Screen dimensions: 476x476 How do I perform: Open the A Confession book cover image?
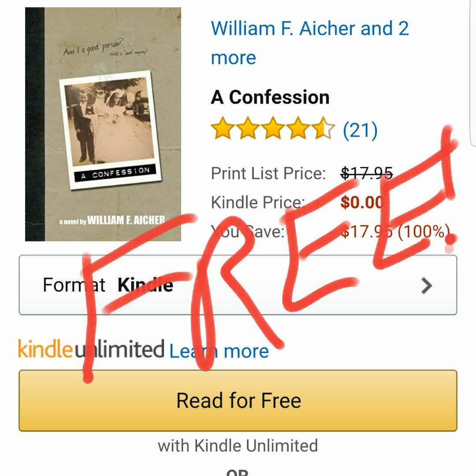pyautogui.click(x=103, y=124)
